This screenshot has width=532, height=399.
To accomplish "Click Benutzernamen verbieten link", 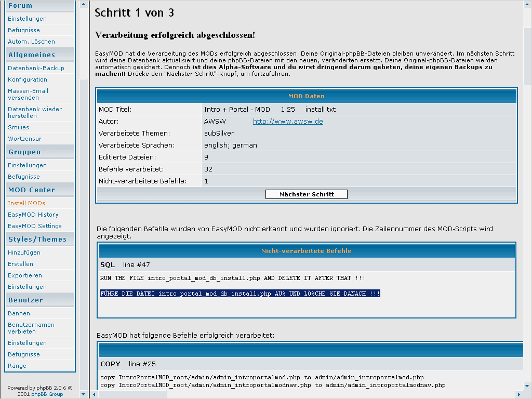I will click(31, 328).
